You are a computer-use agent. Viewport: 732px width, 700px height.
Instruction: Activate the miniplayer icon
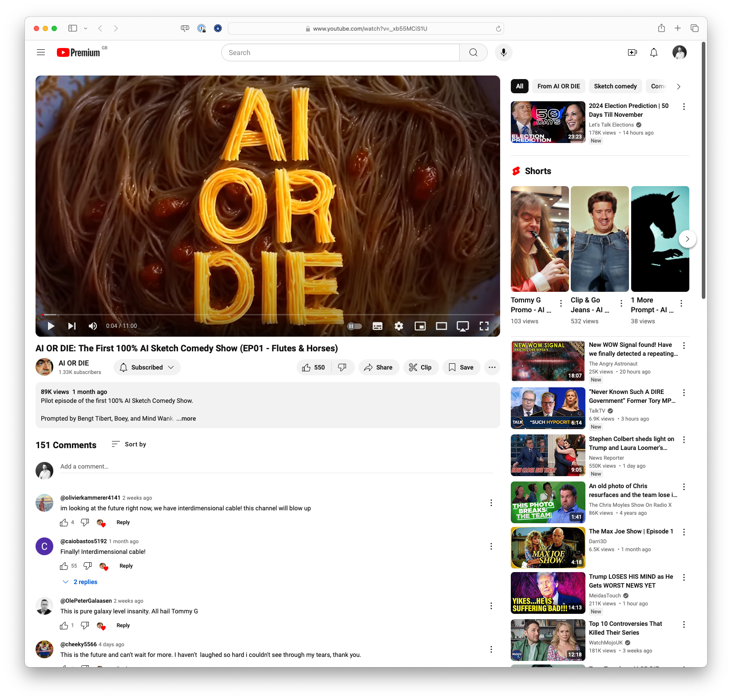point(420,326)
